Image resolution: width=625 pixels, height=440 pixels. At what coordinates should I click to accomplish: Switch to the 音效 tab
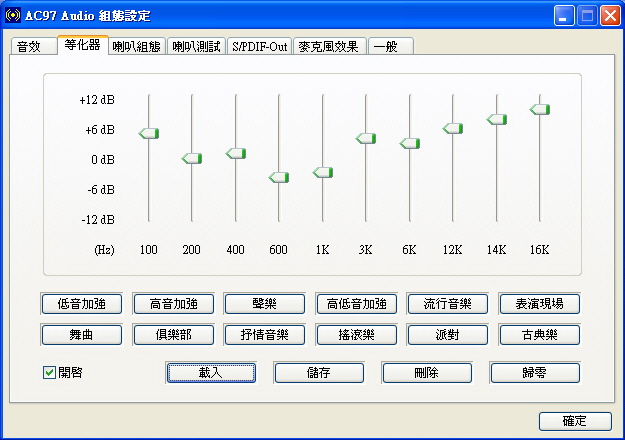pos(30,47)
